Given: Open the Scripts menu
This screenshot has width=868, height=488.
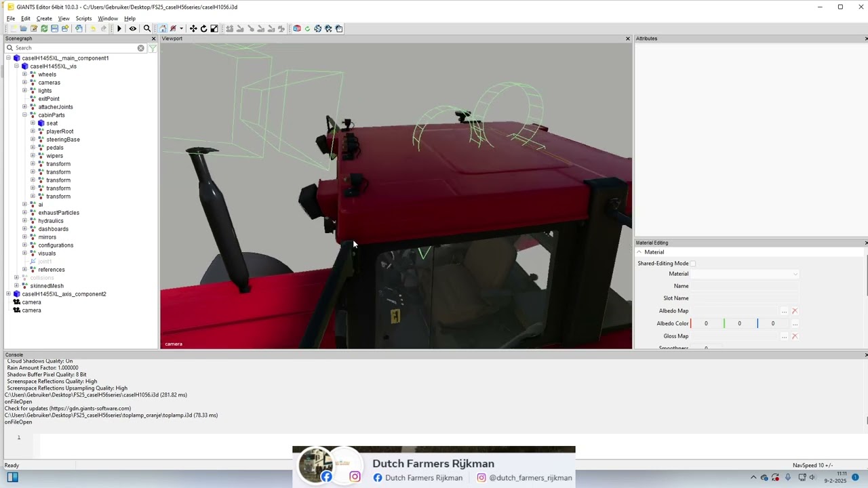Looking at the screenshot, I should (83, 18).
